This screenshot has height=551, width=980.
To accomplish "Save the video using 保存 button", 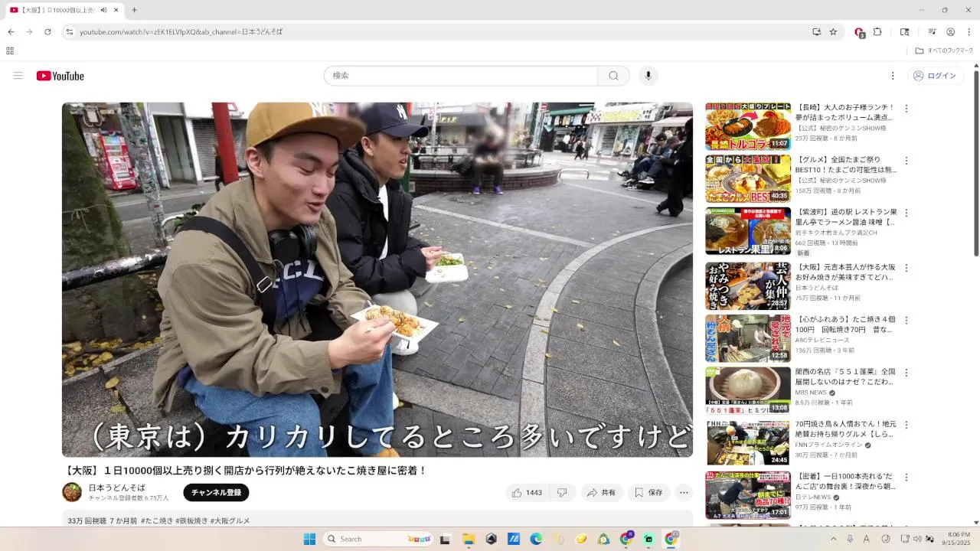I will pos(648,493).
